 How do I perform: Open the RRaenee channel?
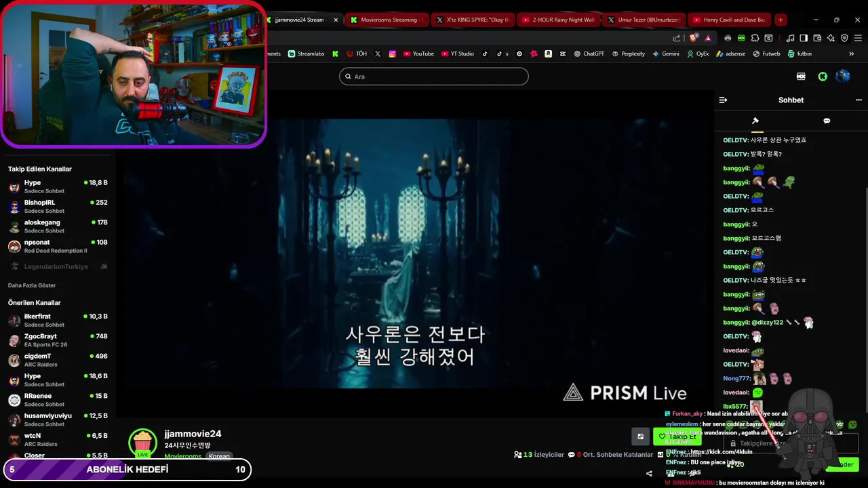click(x=58, y=400)
